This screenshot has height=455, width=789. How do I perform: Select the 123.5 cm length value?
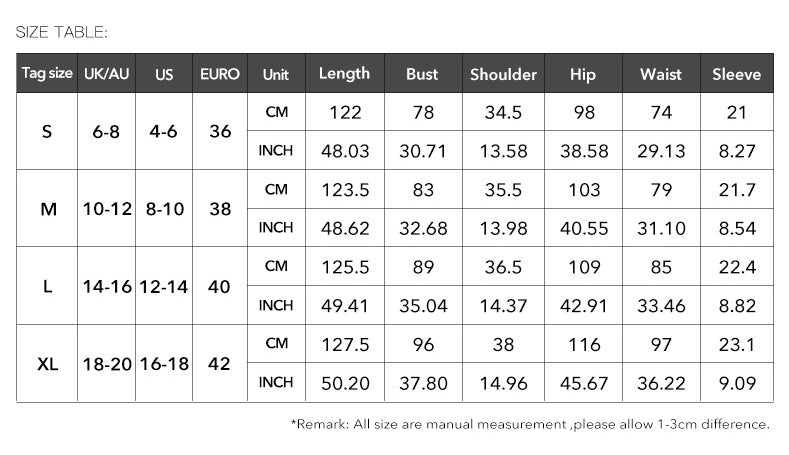click(x=344, y=190)
